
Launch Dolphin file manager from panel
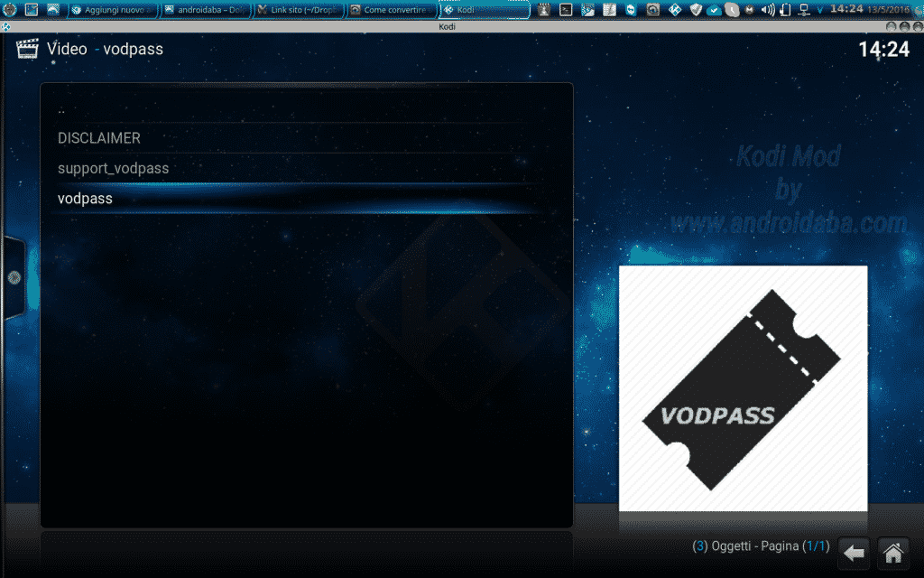click(x=53, y=9)
